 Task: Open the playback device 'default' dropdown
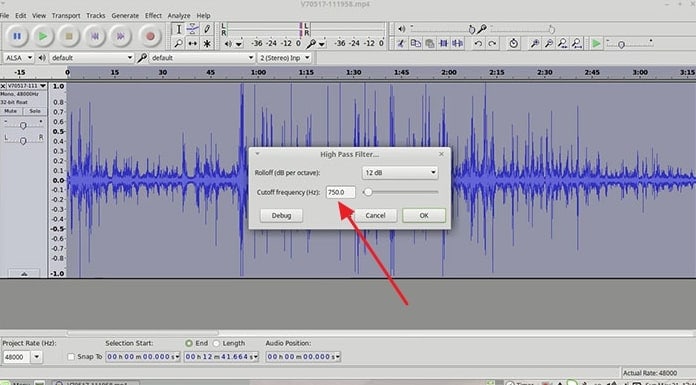(x=91, y=58)
